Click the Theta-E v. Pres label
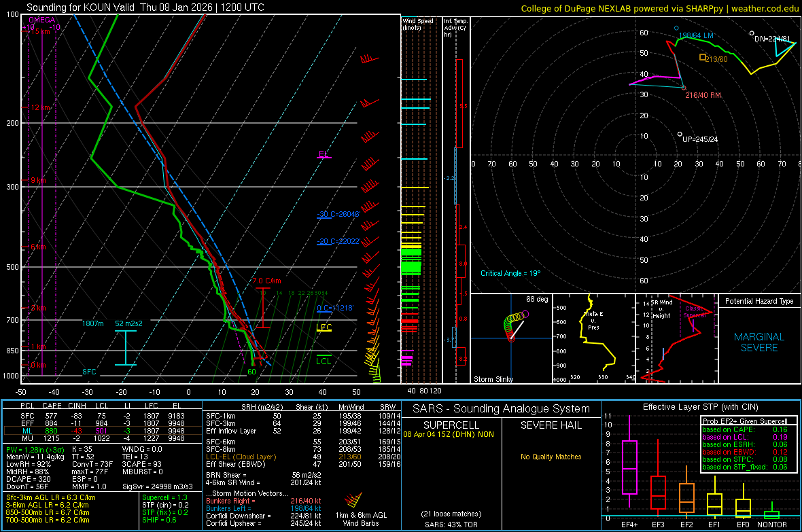Viewport: 802px width, 532px height. [x=593, y=320]
